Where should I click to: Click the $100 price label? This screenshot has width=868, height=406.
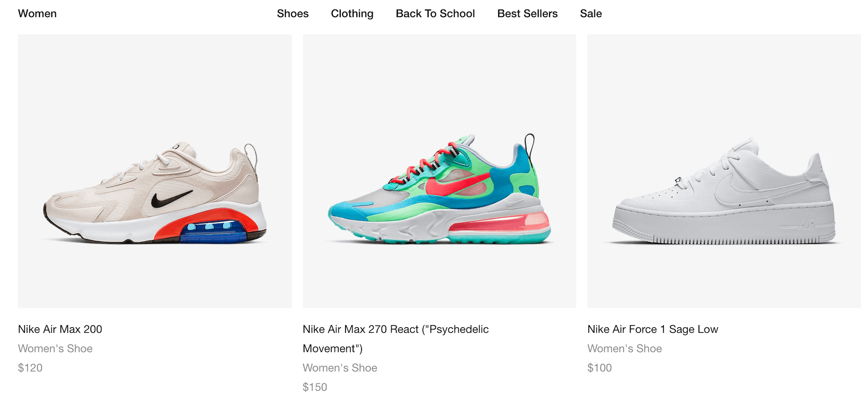click(x=599, y=367)
